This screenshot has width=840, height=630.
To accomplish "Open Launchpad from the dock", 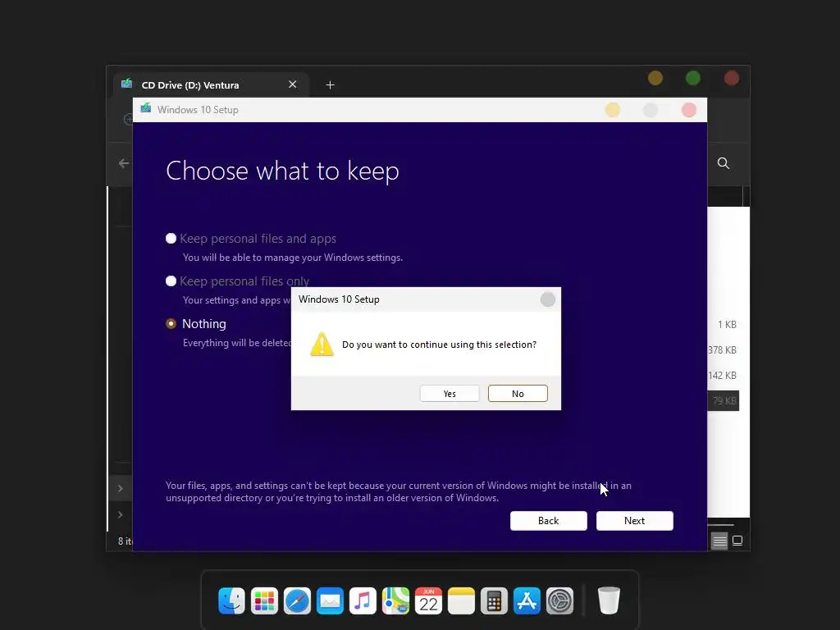I will click(x=264, y=600).
